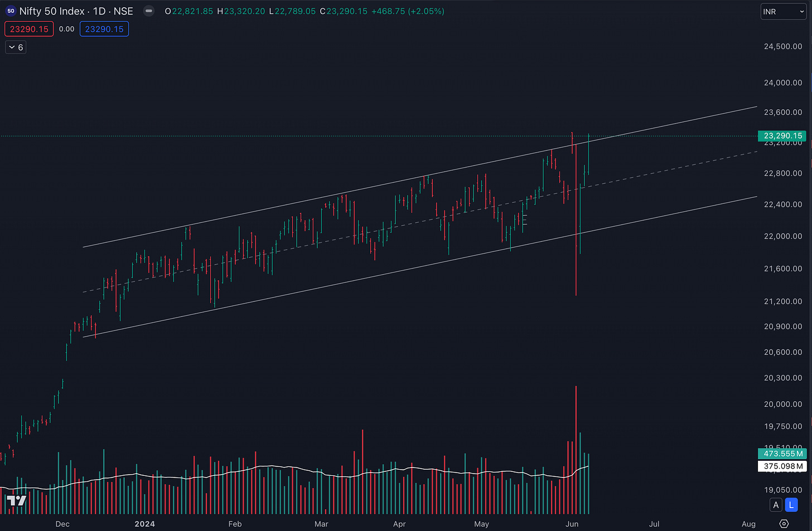Click the 20,300.00 price axis label
The width and height of the screenshot is (812, 531).
(x=782, y=378)
